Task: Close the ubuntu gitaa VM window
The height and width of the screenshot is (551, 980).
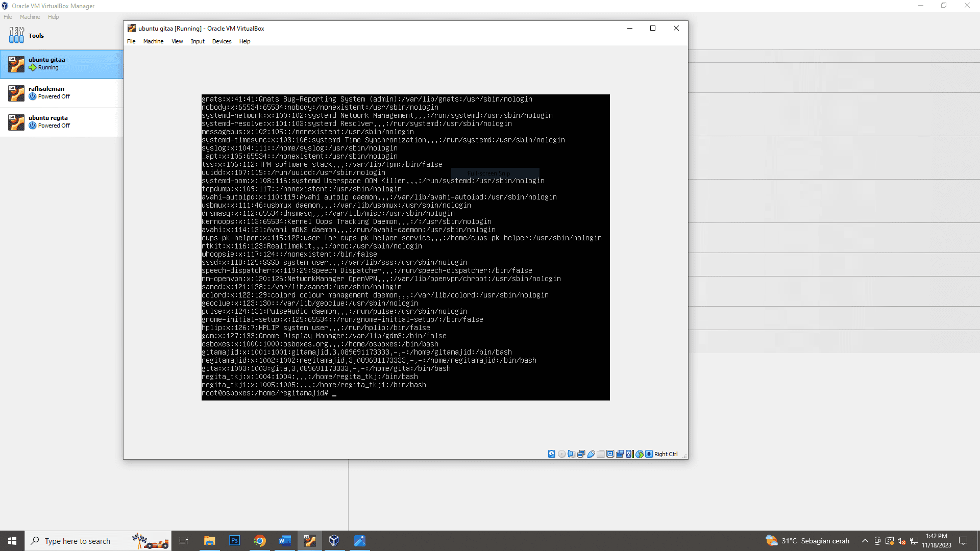Action: 676,28
